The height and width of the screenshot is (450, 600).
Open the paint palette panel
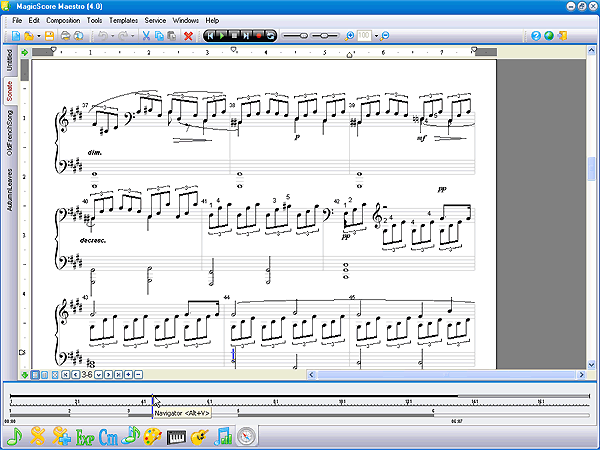pyautogui.click(x=153, y=437)
